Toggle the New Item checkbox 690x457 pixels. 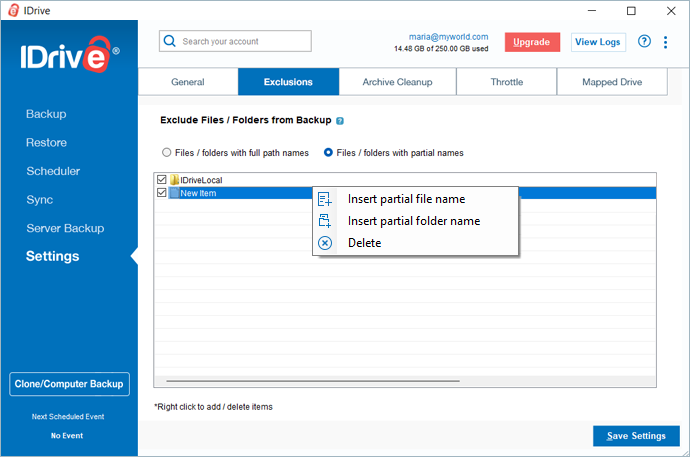click(161, 193)
